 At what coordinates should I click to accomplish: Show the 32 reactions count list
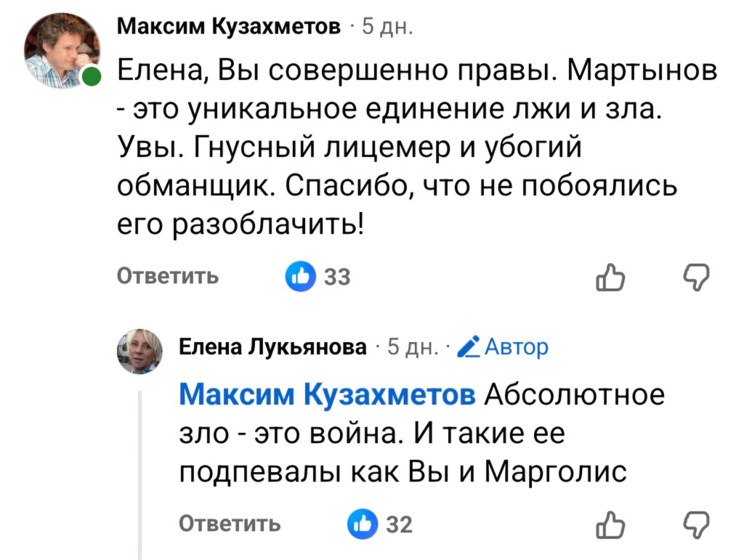[x=399, y=524]
